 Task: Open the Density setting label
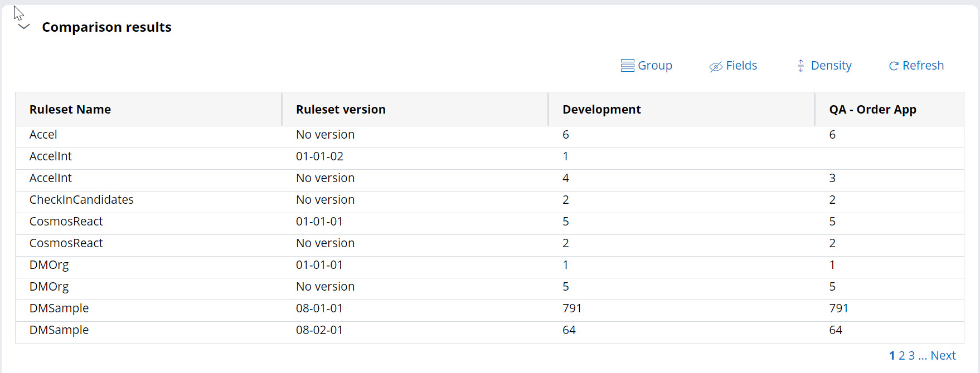(831, 66)
